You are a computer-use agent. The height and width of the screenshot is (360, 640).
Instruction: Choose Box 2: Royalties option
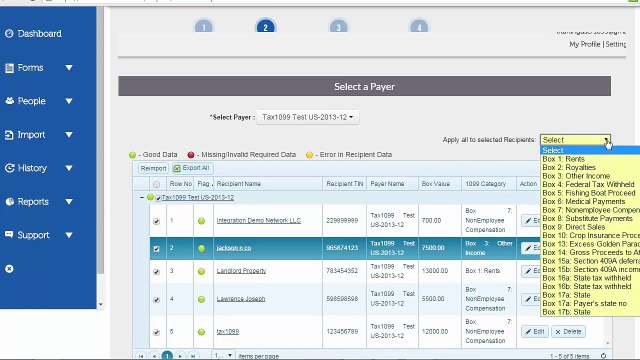[x=590, y=167]
